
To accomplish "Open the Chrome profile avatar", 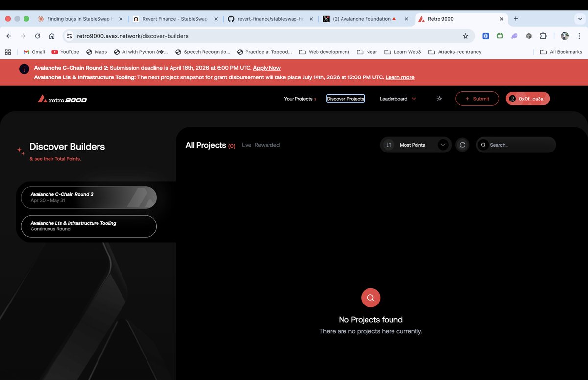I will [x=564, y=36].
